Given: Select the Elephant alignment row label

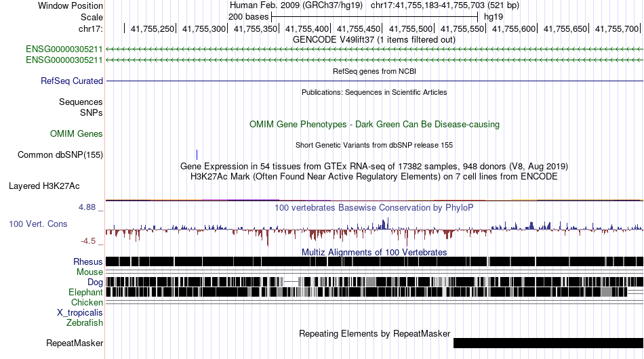Looking at the screenshot, I should (x=85, y=292).
